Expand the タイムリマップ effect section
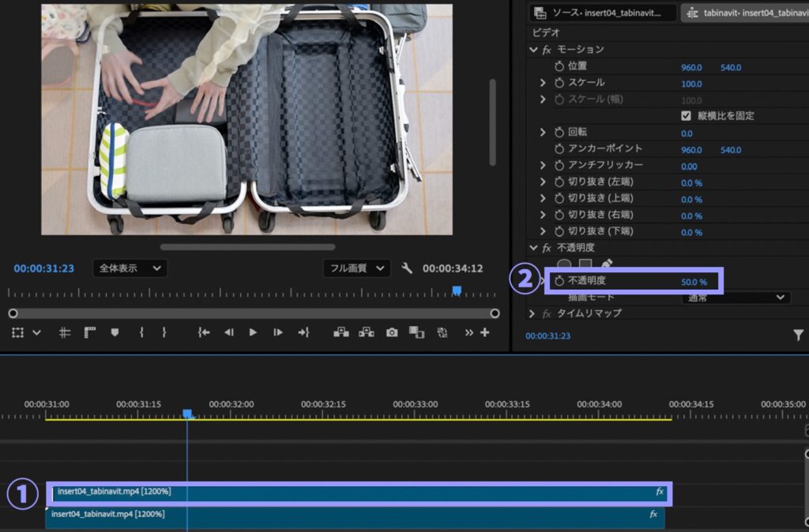This screenshot has width=809, height=532. click(532, 313)
